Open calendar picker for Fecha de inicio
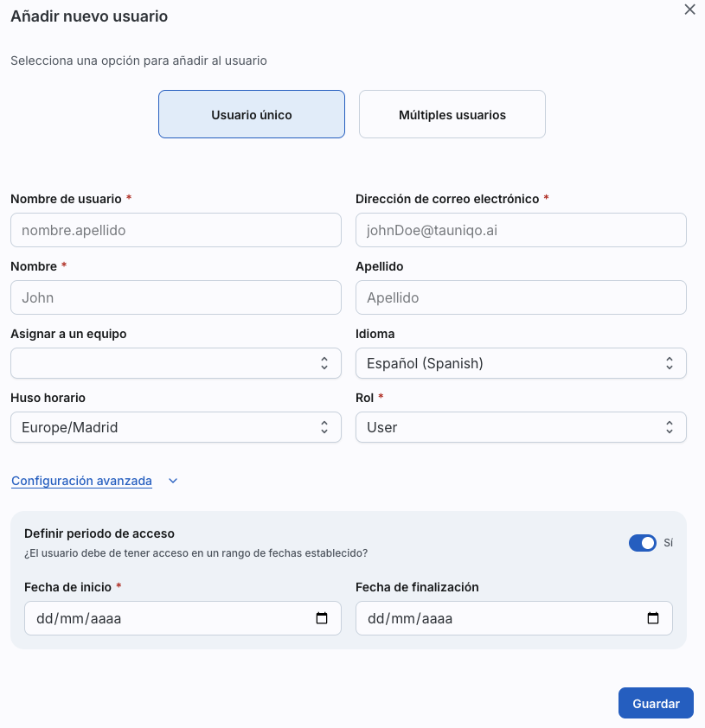Viewport: 705px width, 728px height. [322, 618]
